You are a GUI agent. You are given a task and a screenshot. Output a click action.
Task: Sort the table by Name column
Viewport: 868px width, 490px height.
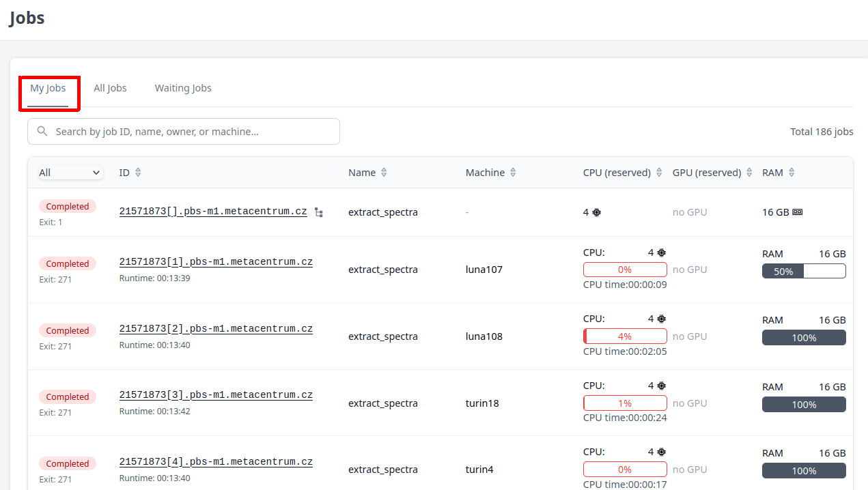368,173
